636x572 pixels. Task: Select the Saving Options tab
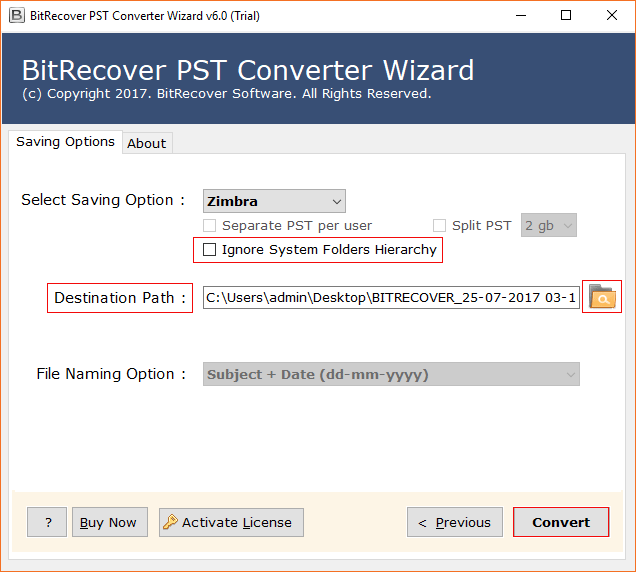click(x=65, y=142)
